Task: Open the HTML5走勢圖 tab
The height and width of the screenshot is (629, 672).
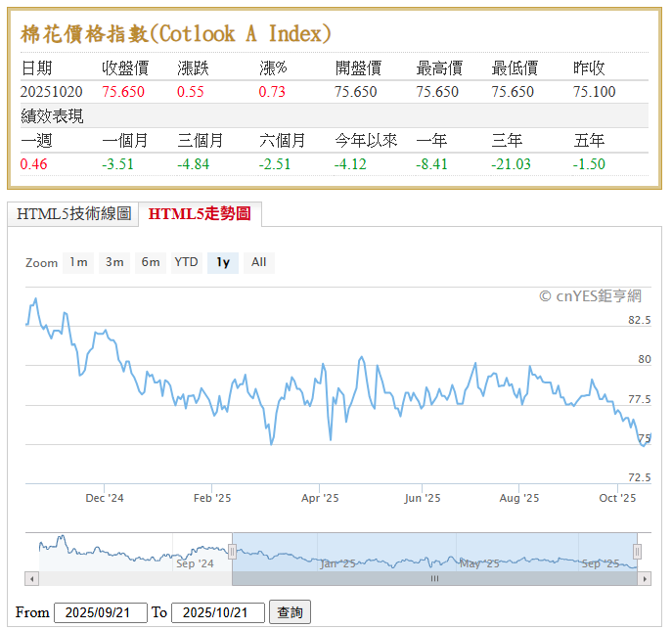Action: tap(202, 213)
